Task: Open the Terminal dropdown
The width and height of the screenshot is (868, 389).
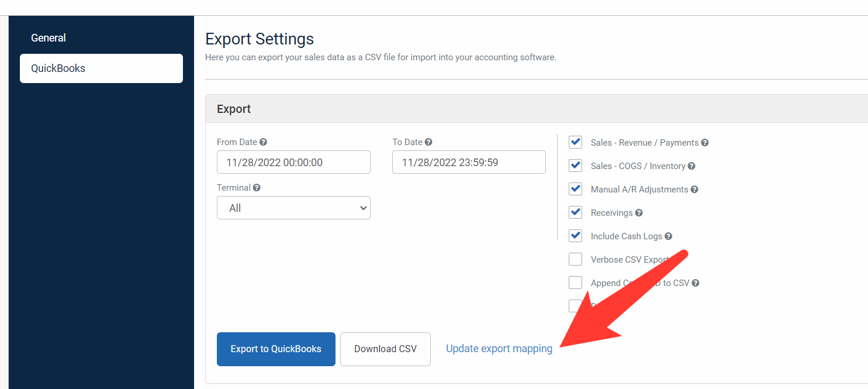Action: (x=293, y=208)
